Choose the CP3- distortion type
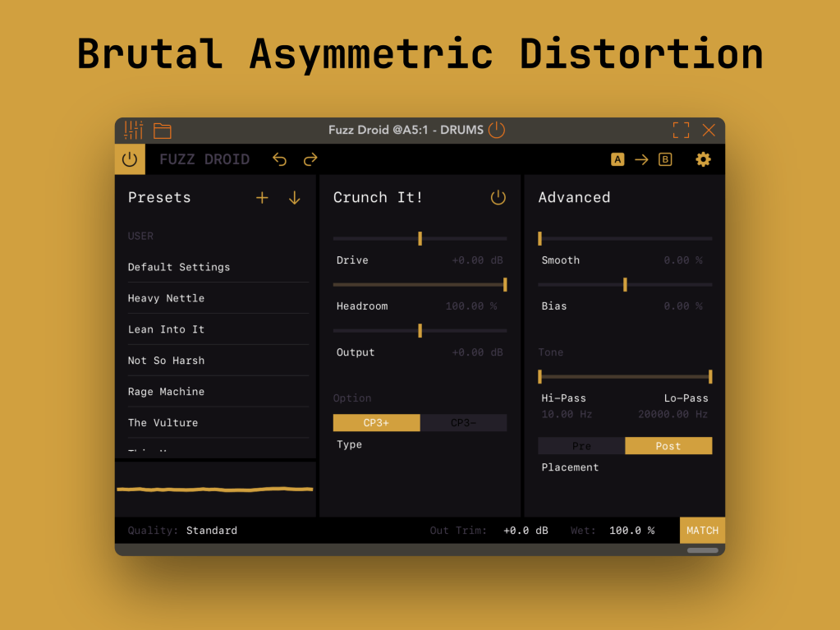This screenshot has width=840, height=630. (463, 423)
